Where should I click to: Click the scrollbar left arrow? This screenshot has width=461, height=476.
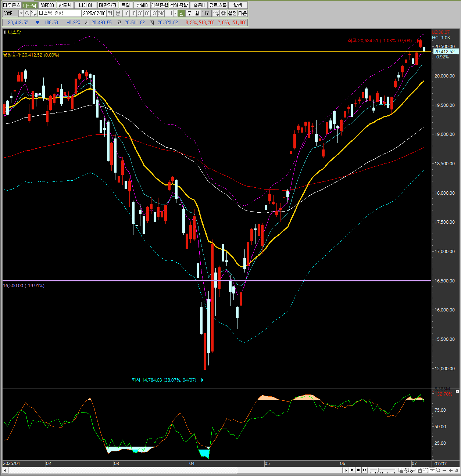pyautogui.click(x=5, y=470)
